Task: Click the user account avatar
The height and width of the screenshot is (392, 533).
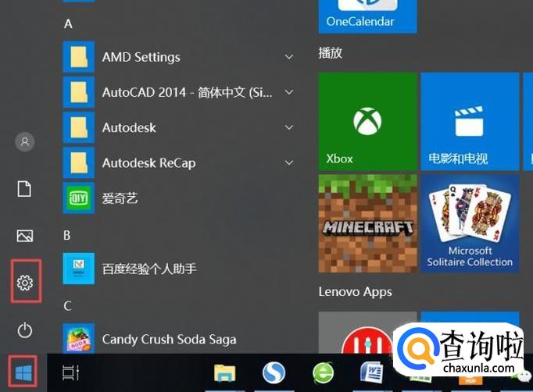Action: point(25,141)
